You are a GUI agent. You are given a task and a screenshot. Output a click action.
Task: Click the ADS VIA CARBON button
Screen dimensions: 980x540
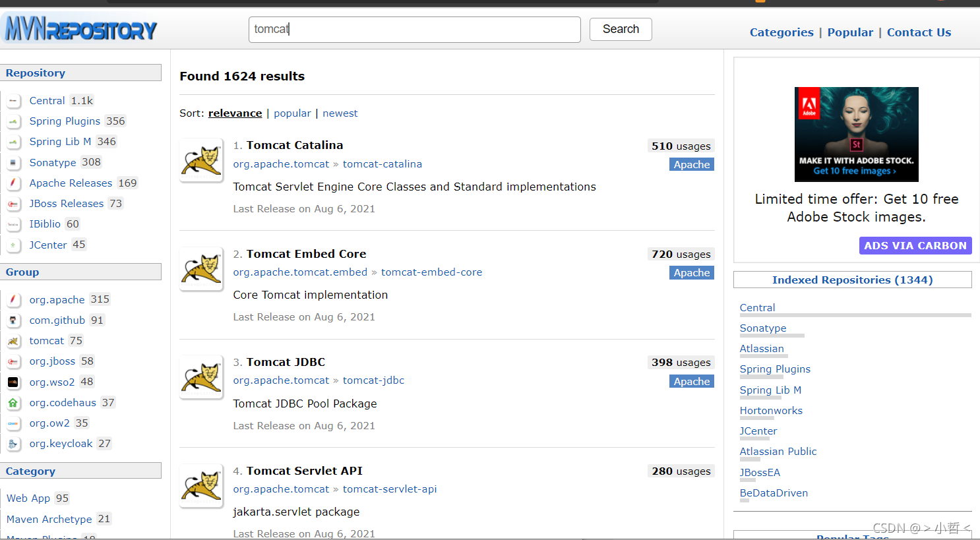click(915, 245)
